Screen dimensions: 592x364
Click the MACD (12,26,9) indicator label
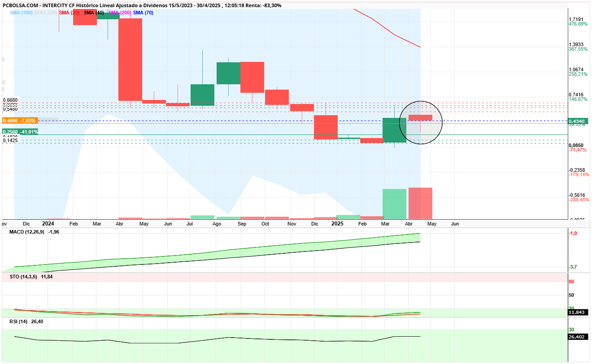(27, 232)
